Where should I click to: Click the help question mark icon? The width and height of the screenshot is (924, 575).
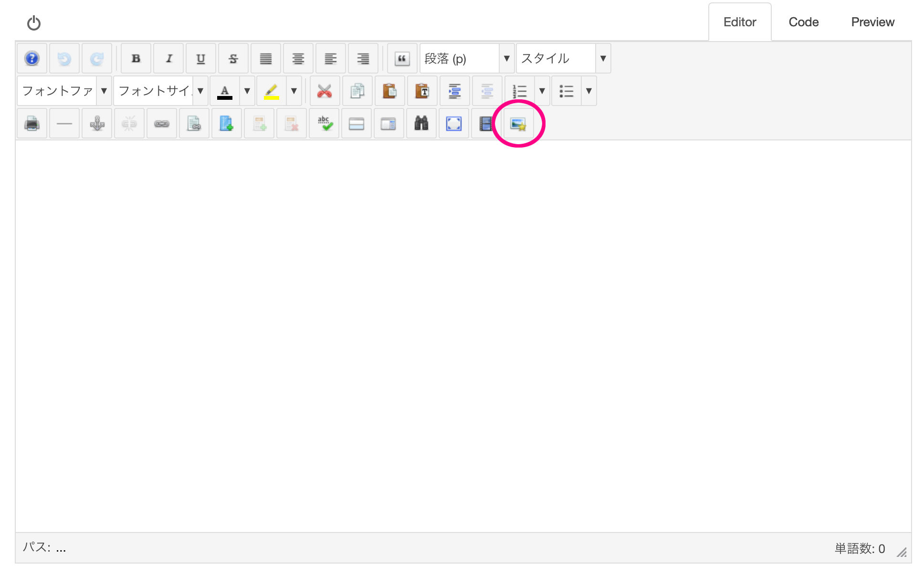[32, 59]
